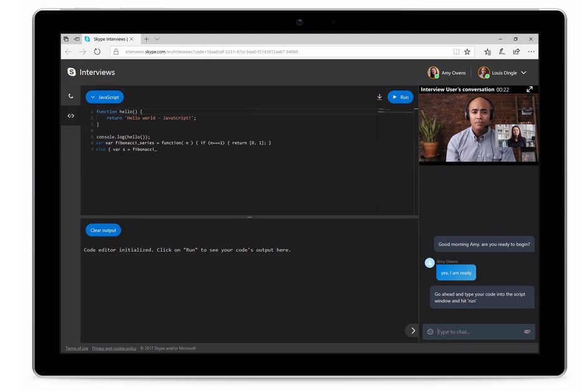Image resolution: width=588 pixels, height=391 pixels.
Task: Download the code with the download icon
Action: 379,97
